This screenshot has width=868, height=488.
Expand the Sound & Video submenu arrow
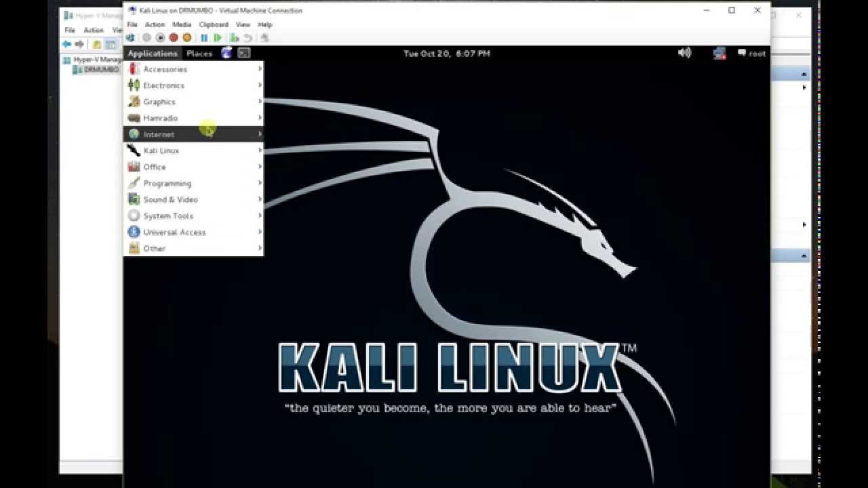pos(260,199)
